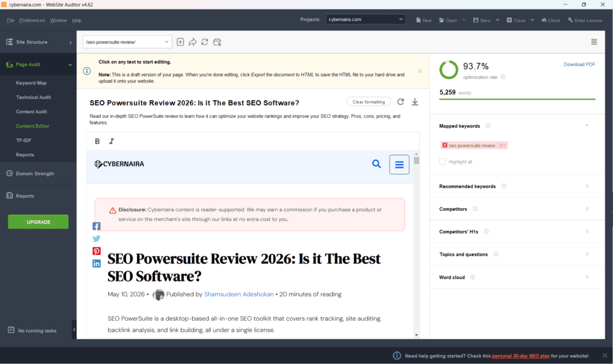Screen dimensions: 613x364
Task: Click the Clear formatting button
Action: [369, 102]
